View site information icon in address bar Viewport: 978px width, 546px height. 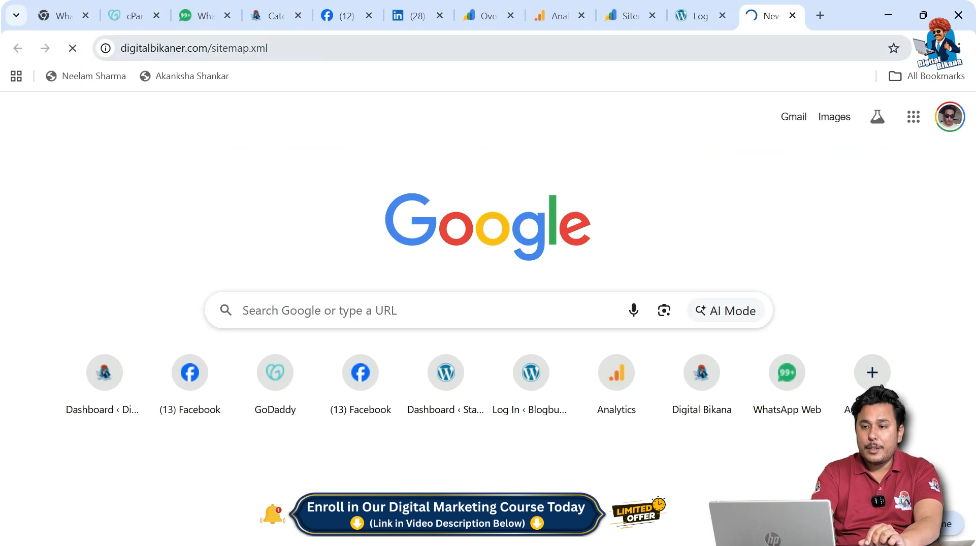point(106,48)
